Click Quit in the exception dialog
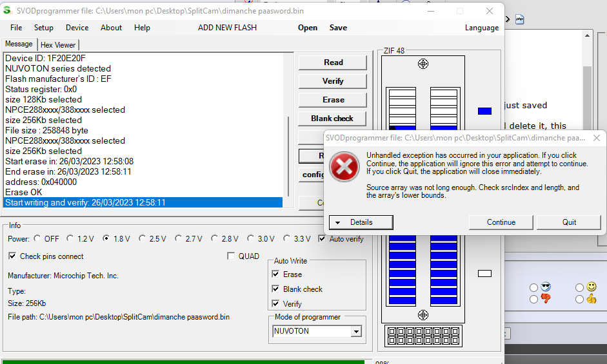 click(569, 222)
